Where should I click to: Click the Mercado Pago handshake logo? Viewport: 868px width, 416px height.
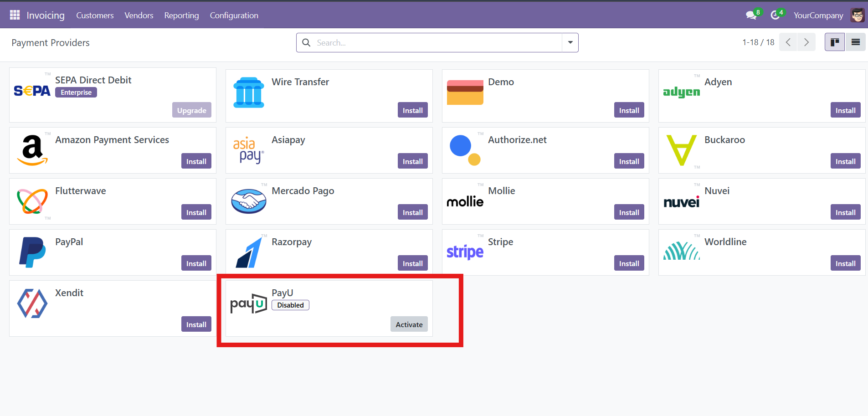[x=249, y=201]
